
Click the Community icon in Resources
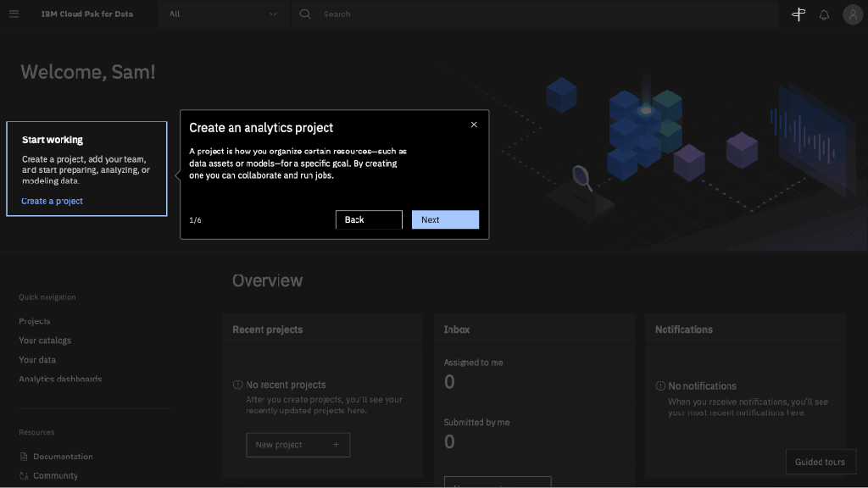point(24,476)
